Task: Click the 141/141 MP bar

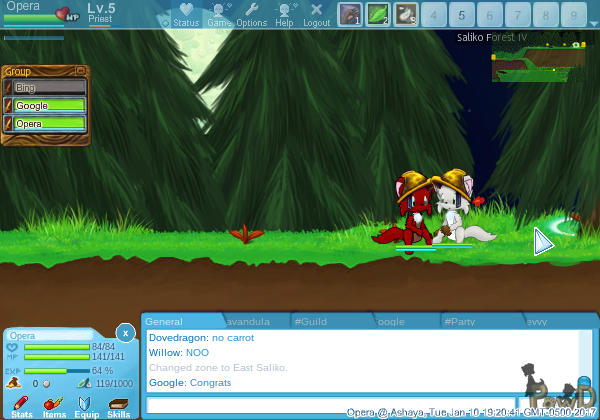Action: click(x=57, y=357)
